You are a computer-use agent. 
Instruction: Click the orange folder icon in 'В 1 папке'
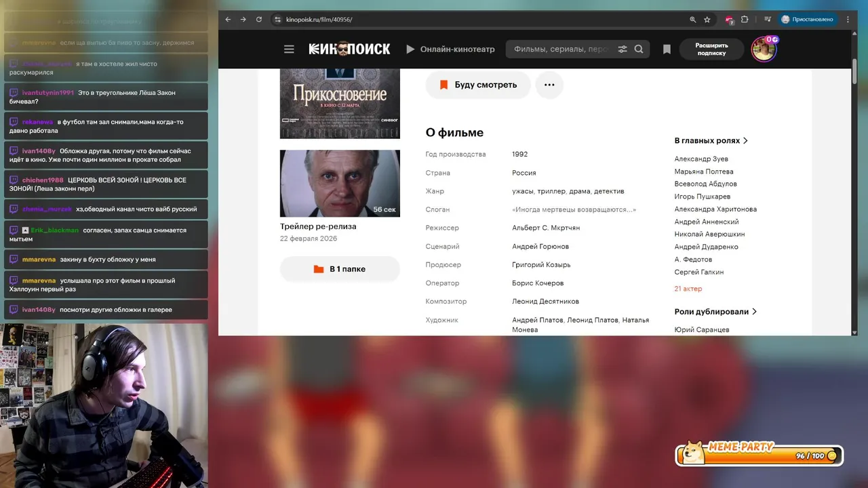coord(319,269)
